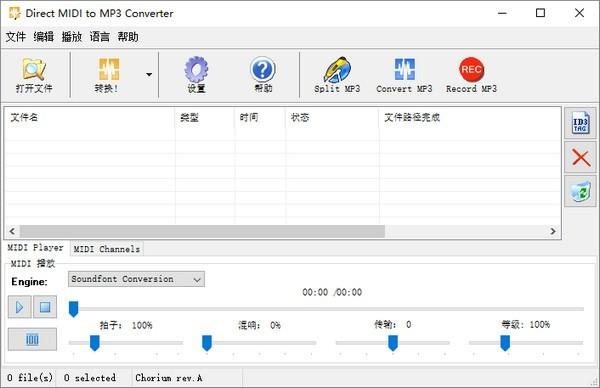
Task: Open the 帮助 menu in menu bar
Action: (x=128, y=37)
